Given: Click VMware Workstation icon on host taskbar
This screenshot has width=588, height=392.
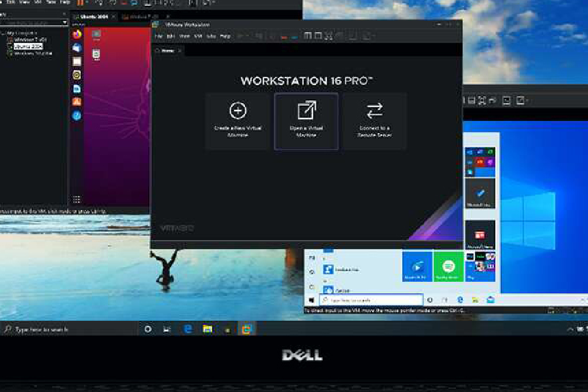Looking at the screenshot, I should (246, 329).
